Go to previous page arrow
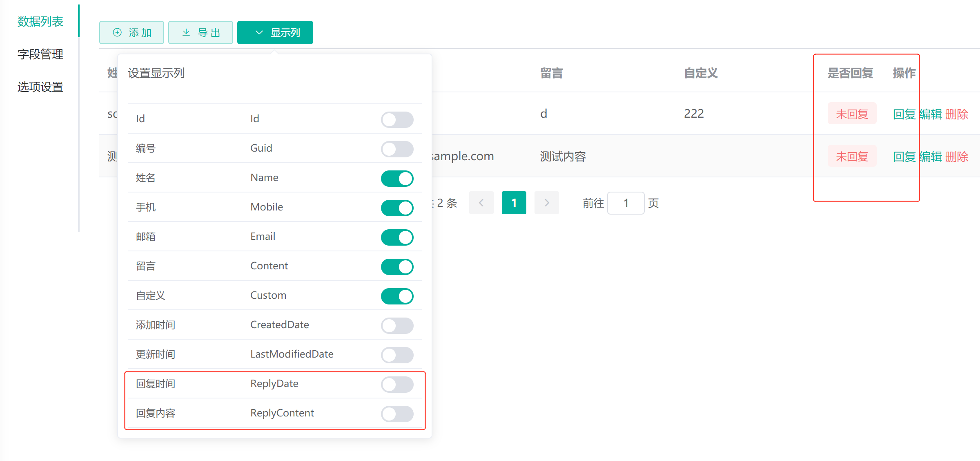Viewport: 980px width, 461px height. point(481,203)
